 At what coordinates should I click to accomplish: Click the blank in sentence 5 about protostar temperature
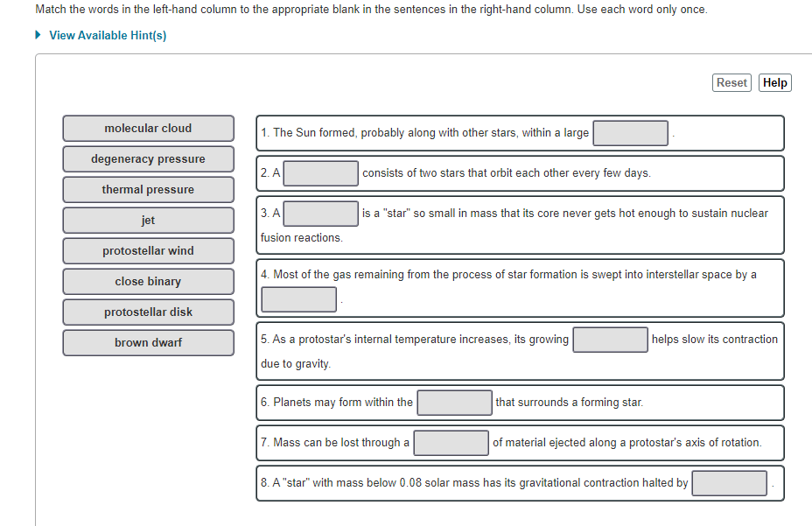pyautogui.click(x=610, y=340)
